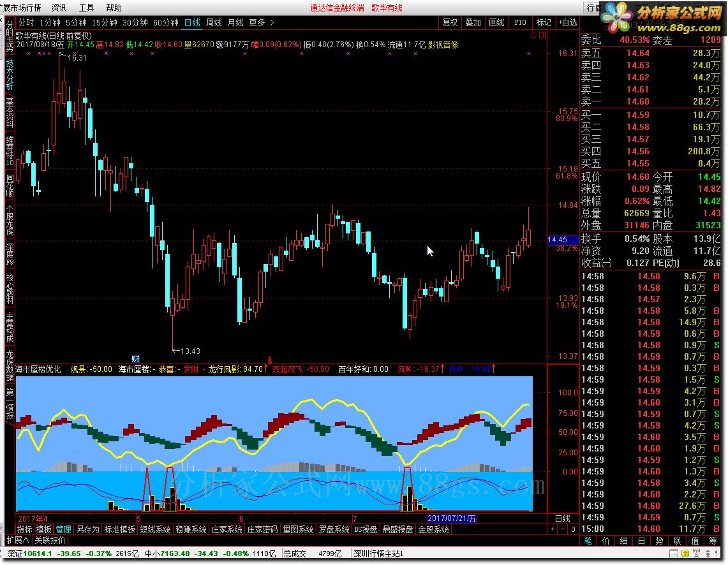Switch to the 1分钟 timeframe tab
The image size is (728, 565).
point(50,22)
